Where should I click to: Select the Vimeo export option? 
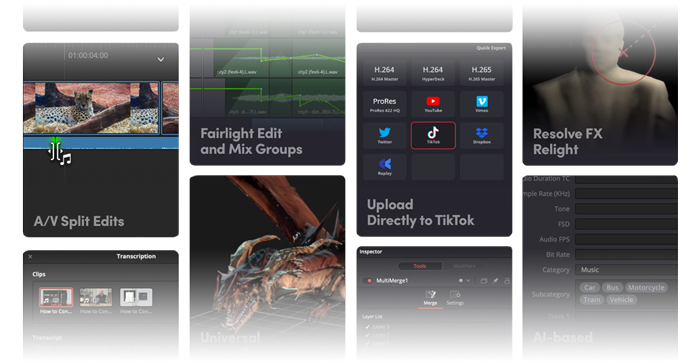(x=482, y=104)
